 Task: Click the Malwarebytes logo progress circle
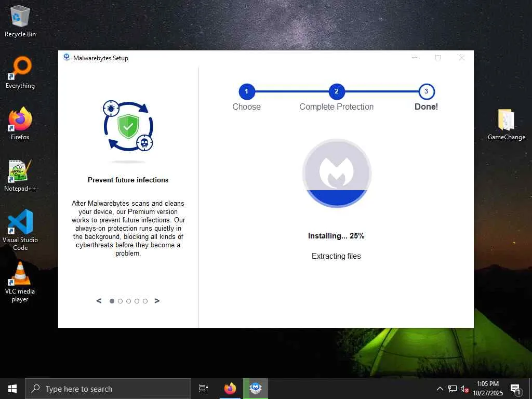[337, 174]
